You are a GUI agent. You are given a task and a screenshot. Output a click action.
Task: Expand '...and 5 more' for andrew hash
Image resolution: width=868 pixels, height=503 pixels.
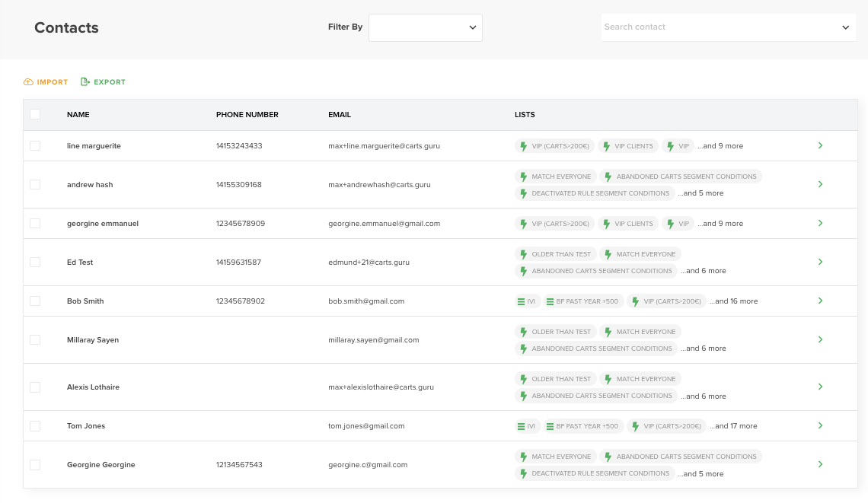click(x=700, y=193)
